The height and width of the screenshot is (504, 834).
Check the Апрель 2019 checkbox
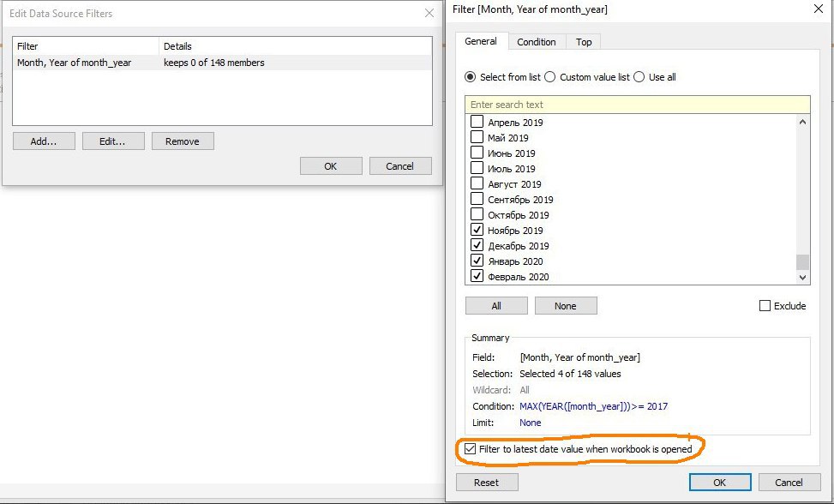[x=477, y=123]
